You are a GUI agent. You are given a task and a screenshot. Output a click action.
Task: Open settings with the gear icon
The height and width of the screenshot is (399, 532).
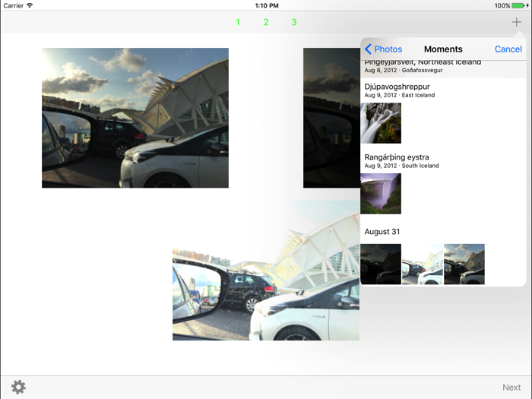coord(18,387)
